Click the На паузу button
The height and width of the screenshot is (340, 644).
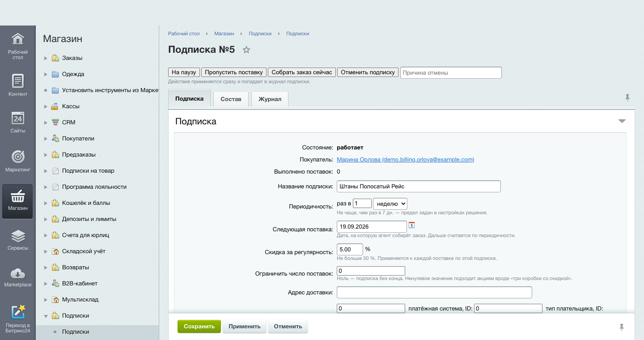point(184,72)
